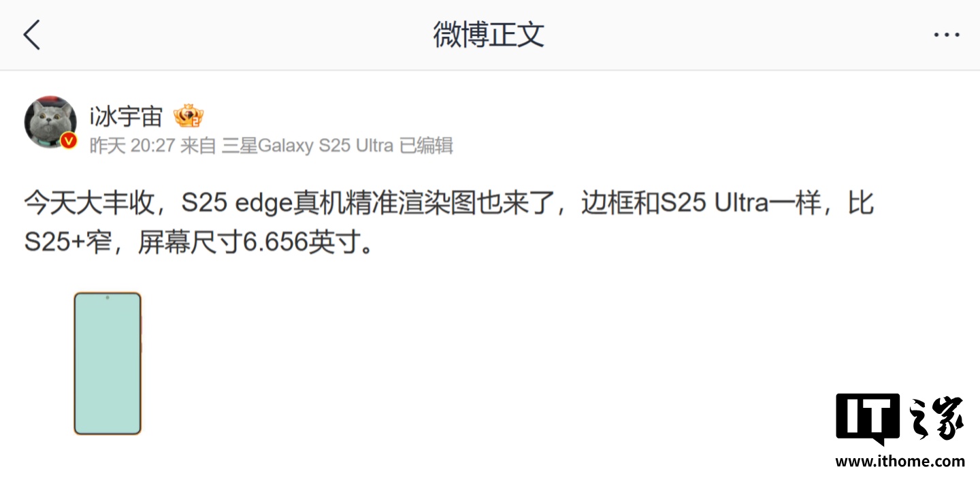Open the gray cat profile avatar
980x480 pixels.
(50, 122)
